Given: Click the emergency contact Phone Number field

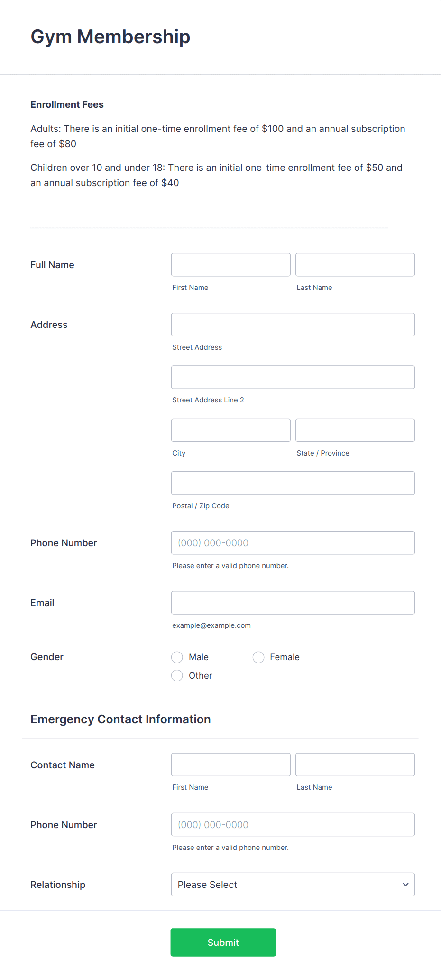Looking at the screenshot, I should coord(293,824).
